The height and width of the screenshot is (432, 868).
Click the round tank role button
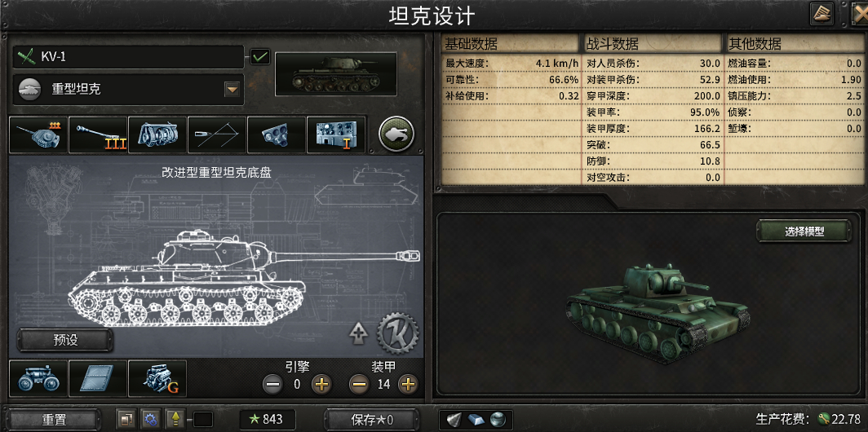pos(396,134)
